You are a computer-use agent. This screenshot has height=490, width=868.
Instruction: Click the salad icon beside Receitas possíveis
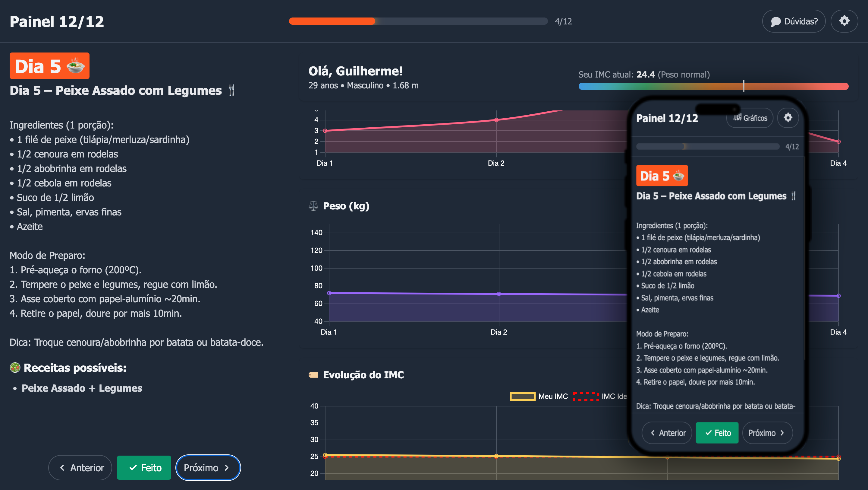(15, 367)
